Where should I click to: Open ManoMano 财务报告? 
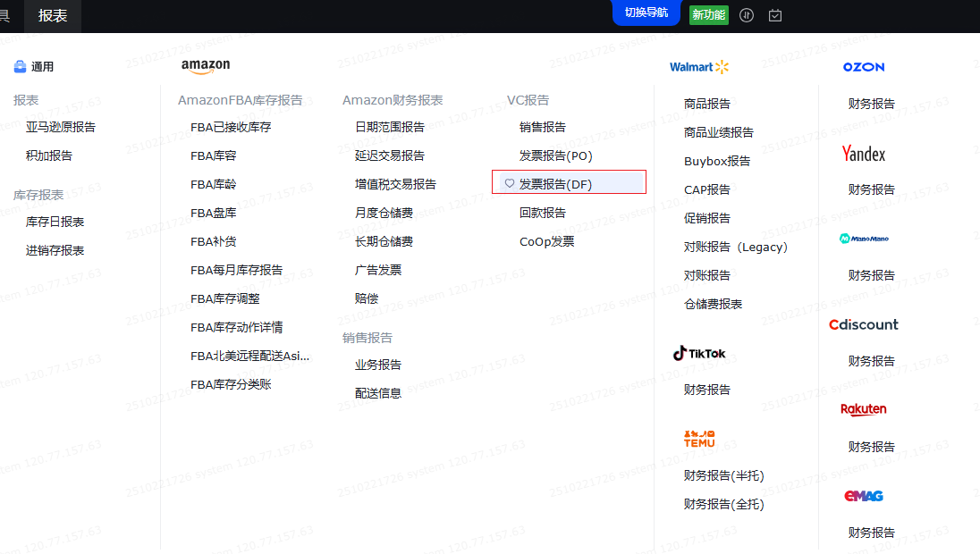871,275
